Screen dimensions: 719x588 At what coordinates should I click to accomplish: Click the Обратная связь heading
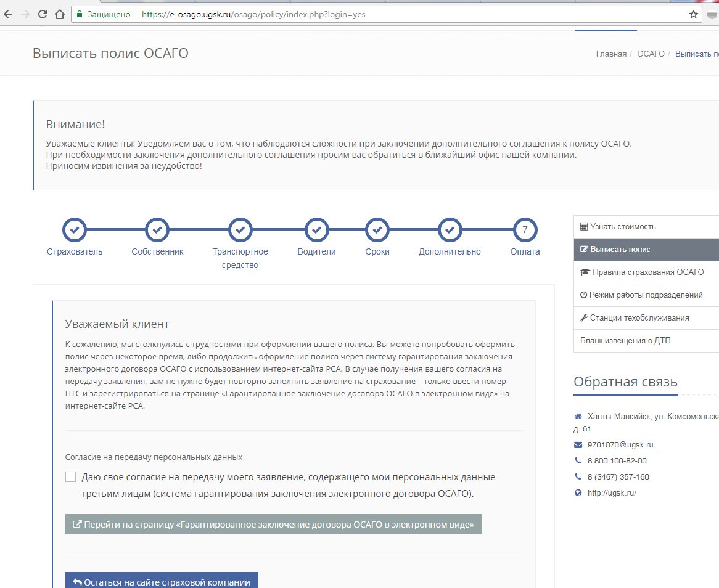[x=625, y=382]
